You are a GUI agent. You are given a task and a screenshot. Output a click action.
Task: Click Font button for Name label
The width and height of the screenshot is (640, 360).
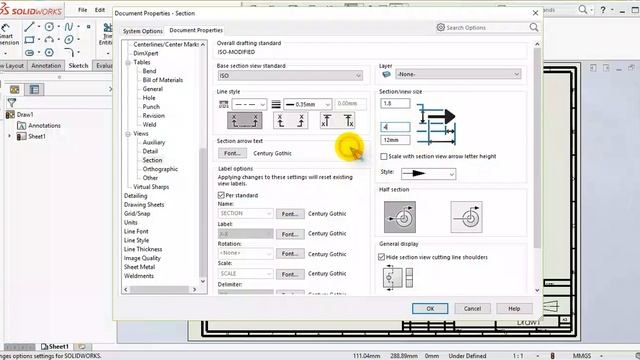click(x=290, y=214)
